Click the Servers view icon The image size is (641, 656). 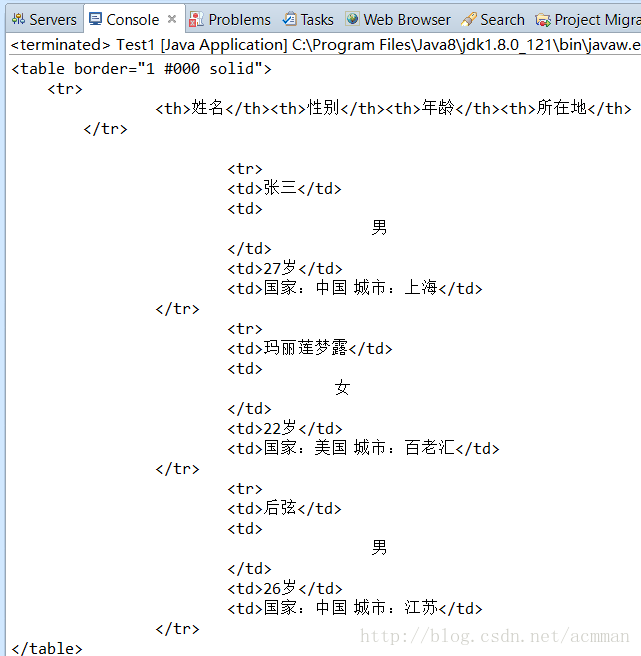[x=18, y=19]
